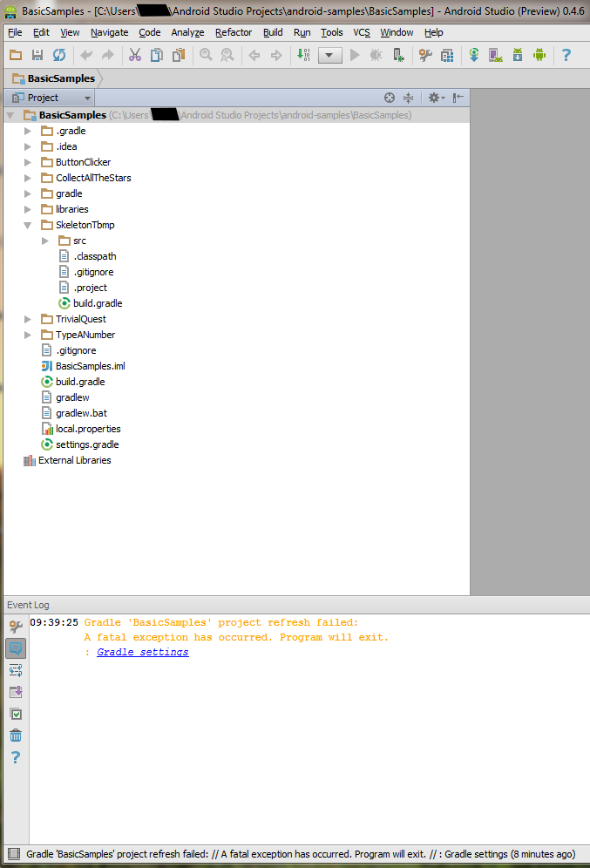Click the Debug bug icon
The width and height of the screenshot is (590, 868).
point(376,55)
